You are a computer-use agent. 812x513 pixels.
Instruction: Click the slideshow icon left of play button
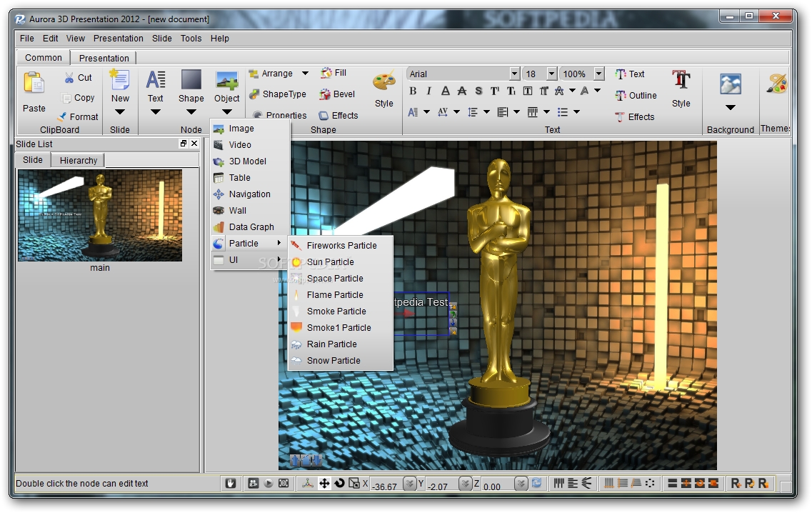coord(254,483)
